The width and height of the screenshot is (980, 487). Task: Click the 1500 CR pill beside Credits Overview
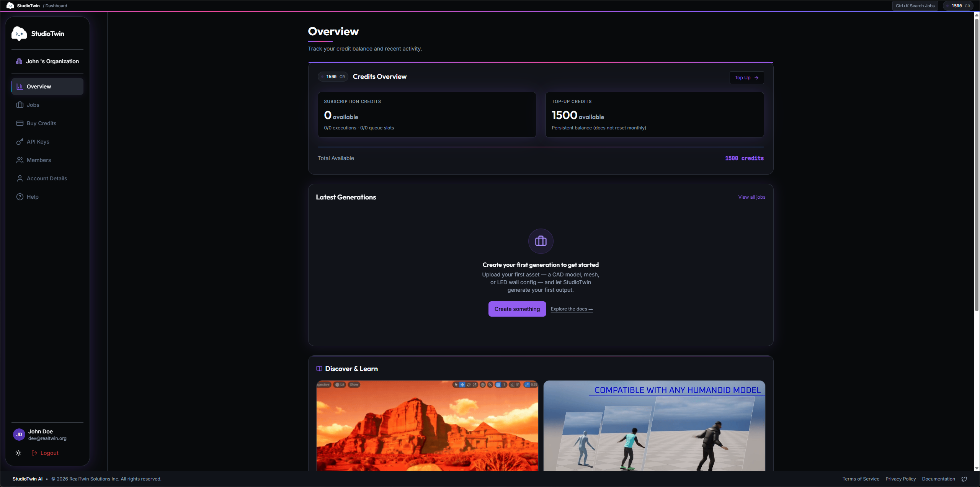[333, 77]
